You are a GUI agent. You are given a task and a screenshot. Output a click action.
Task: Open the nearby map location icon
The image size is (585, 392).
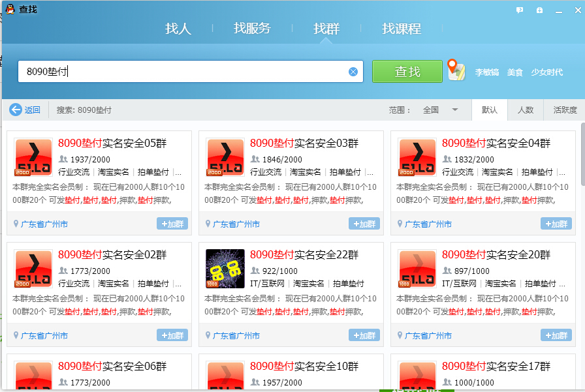[456, 70]
